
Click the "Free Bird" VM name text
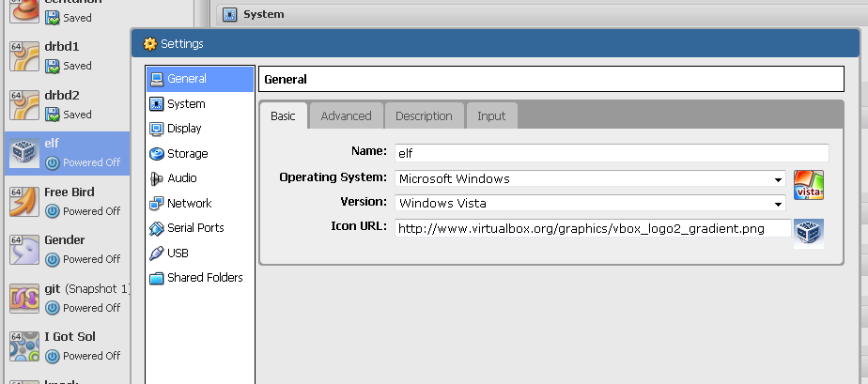click(x=70, y=192)
